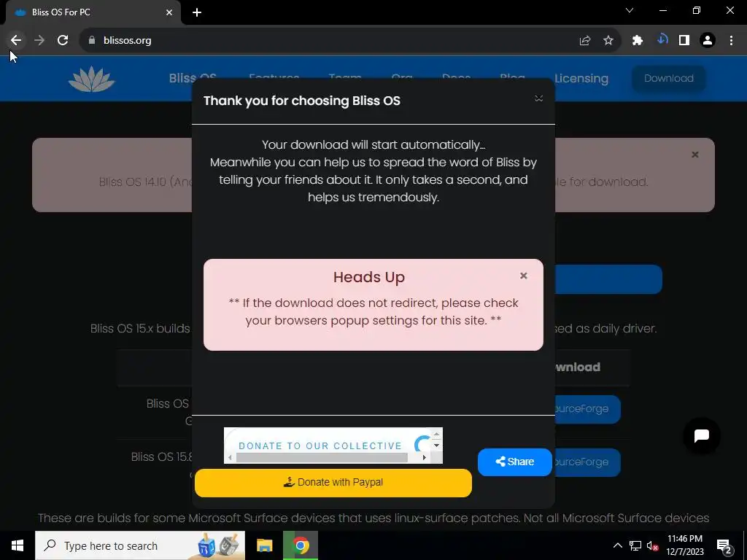Viewport: 747px width, 560px height.
Task: Go back using the browser back arrow
Action: pyautogui.click(x=16, y=41)
